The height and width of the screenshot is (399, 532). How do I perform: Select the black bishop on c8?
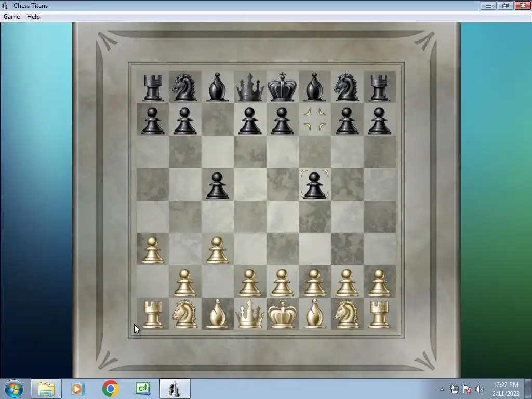[x=217, y=87]
